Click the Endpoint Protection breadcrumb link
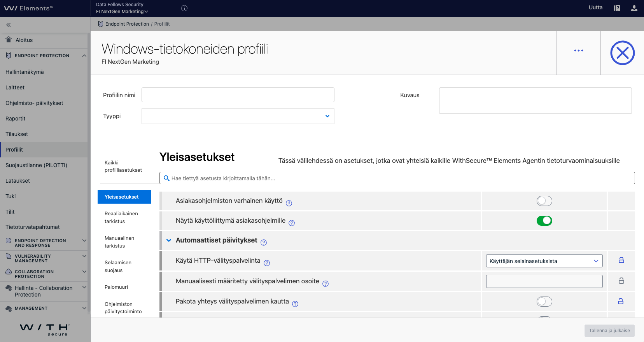Viewport: 644px width, 342px height. pos(127,24)
